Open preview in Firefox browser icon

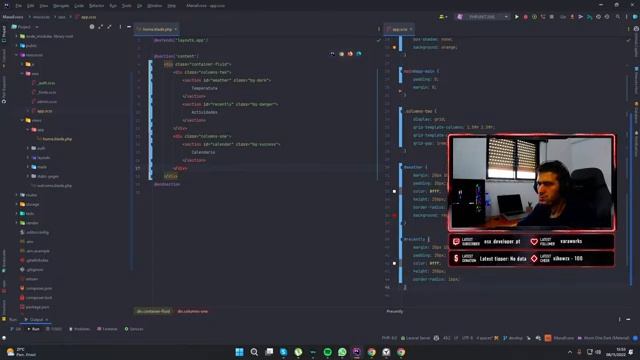pos(350,54)
